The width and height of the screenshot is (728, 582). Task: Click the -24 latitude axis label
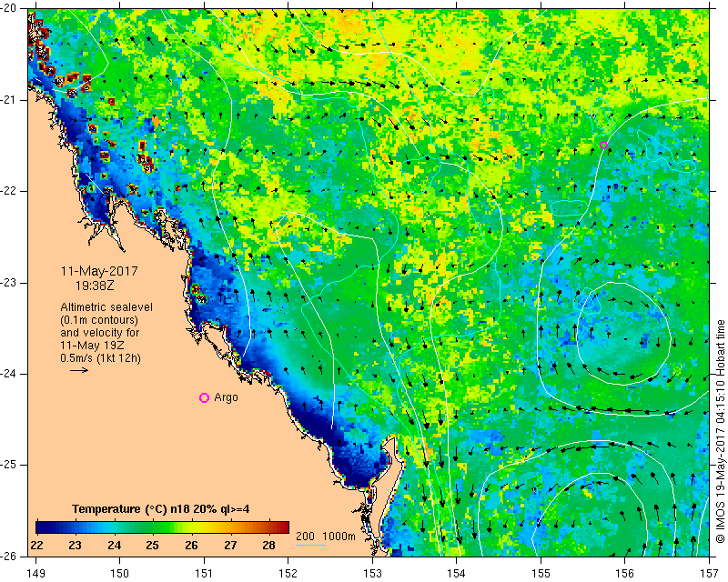9,374
